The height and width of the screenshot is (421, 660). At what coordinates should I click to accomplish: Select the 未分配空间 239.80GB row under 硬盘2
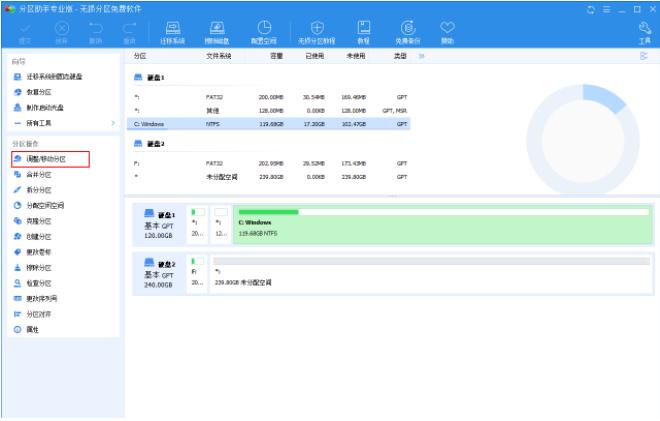[x=270, y=176]
